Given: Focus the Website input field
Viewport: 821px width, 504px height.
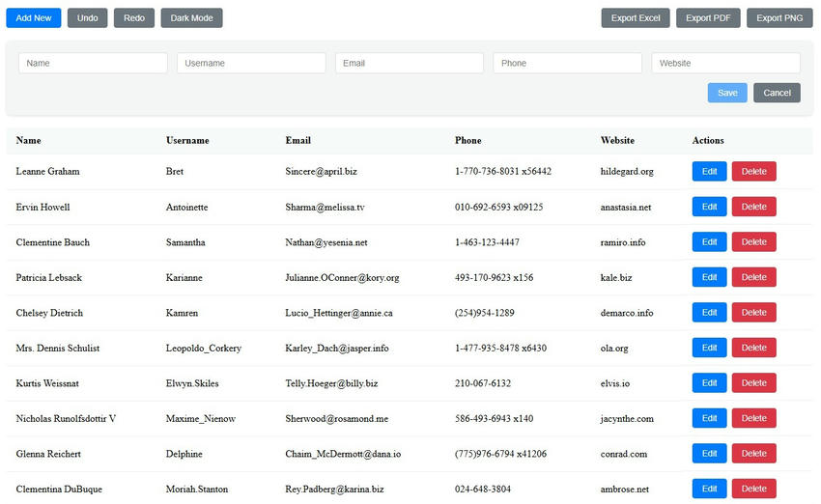Looking at the screenshot, I should pyautogui.click(x=725, y=63).
